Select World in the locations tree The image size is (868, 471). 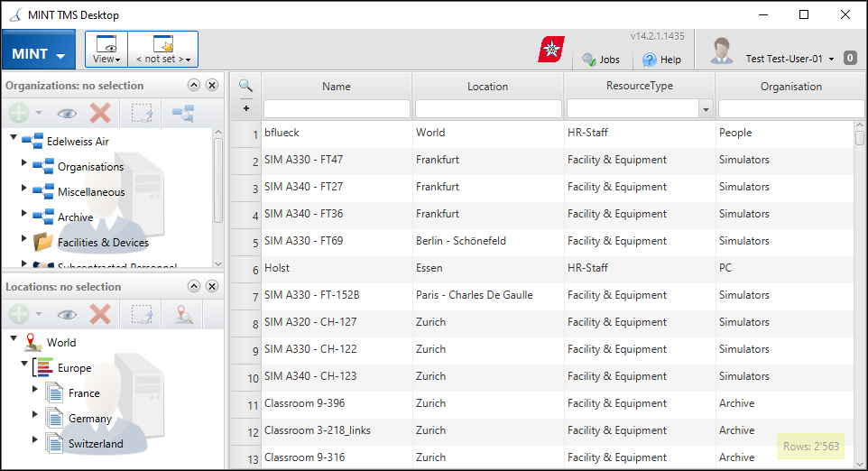(61, 343)
